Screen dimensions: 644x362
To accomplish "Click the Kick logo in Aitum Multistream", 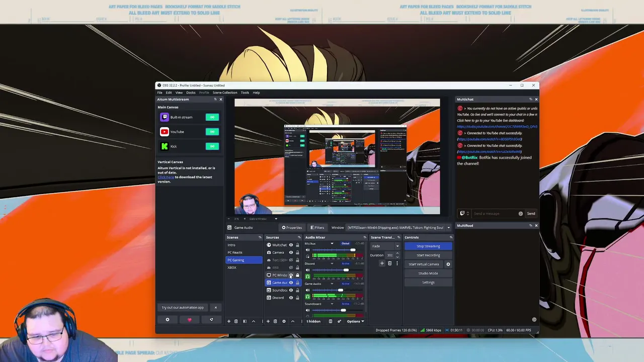I will (165, 146).
